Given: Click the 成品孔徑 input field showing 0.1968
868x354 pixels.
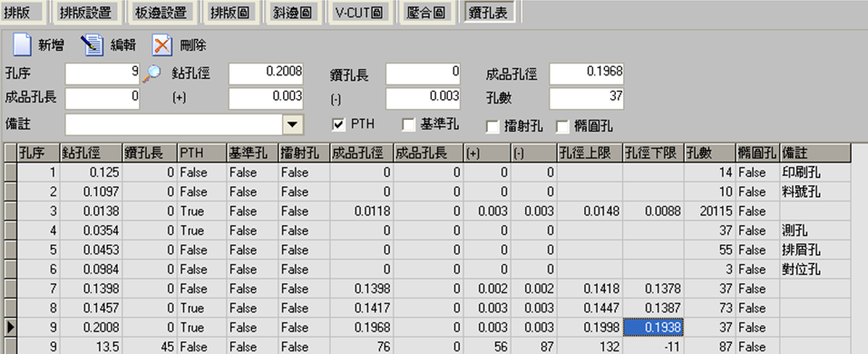Looking at the screenshot, I should 586,74.
